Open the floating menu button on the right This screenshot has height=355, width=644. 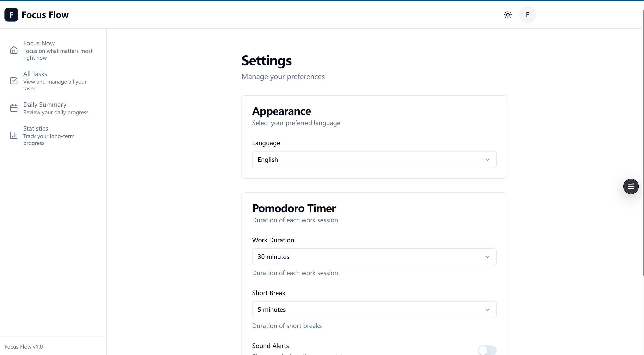[631, 186]
